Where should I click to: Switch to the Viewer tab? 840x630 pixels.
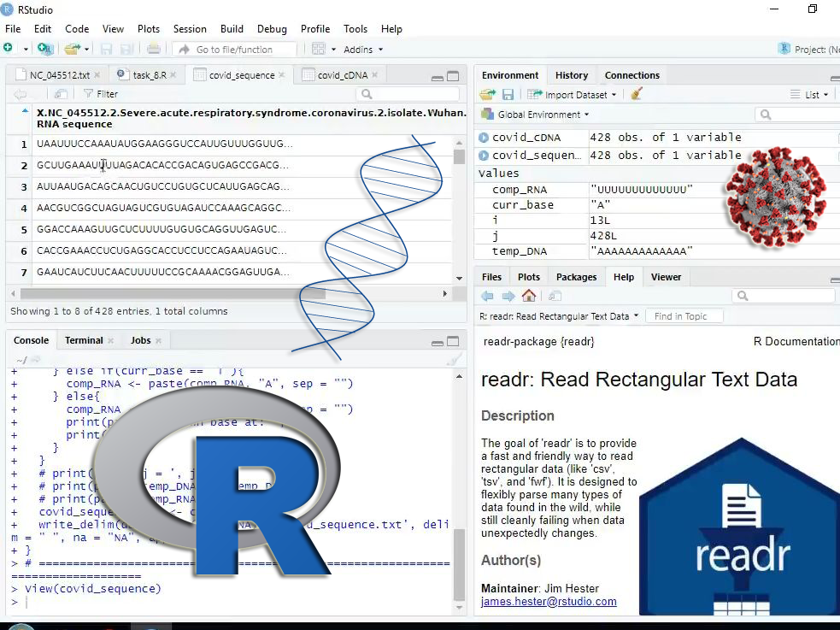pos(666,277)
